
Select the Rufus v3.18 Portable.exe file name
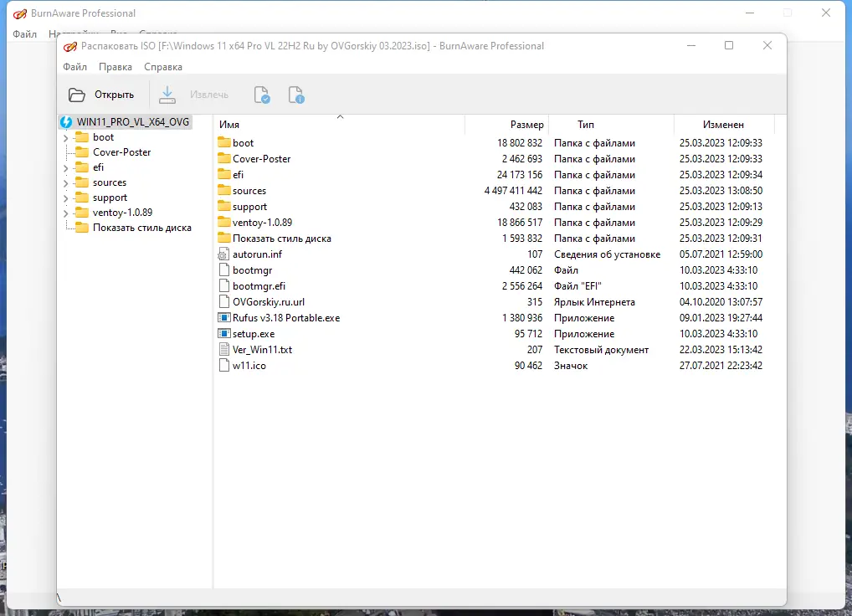[x=286, y=318]
